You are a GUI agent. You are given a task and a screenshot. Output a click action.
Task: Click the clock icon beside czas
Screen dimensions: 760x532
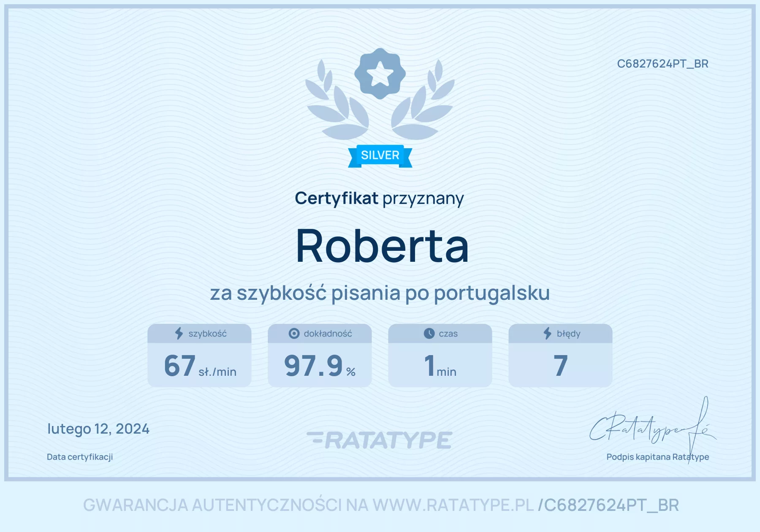pos(429,334)
